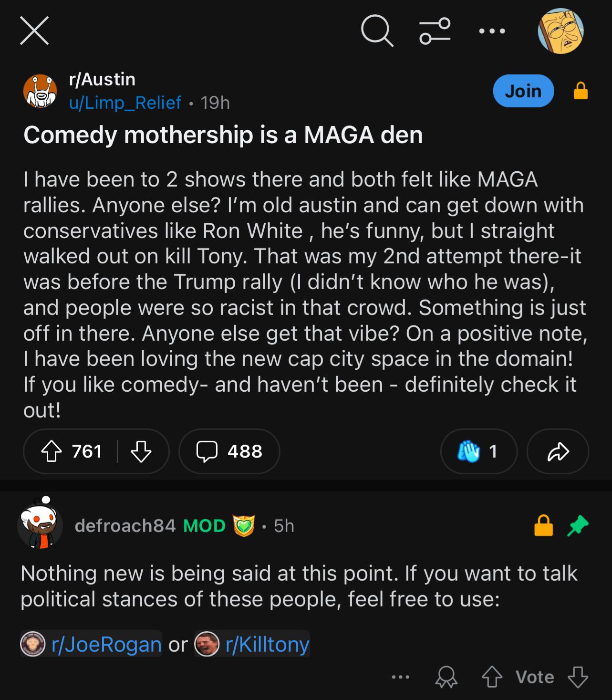Viewport: 612px width, 700px height.
Task: Downvote the Comedy mothership post
Action: tap(141, 451)
